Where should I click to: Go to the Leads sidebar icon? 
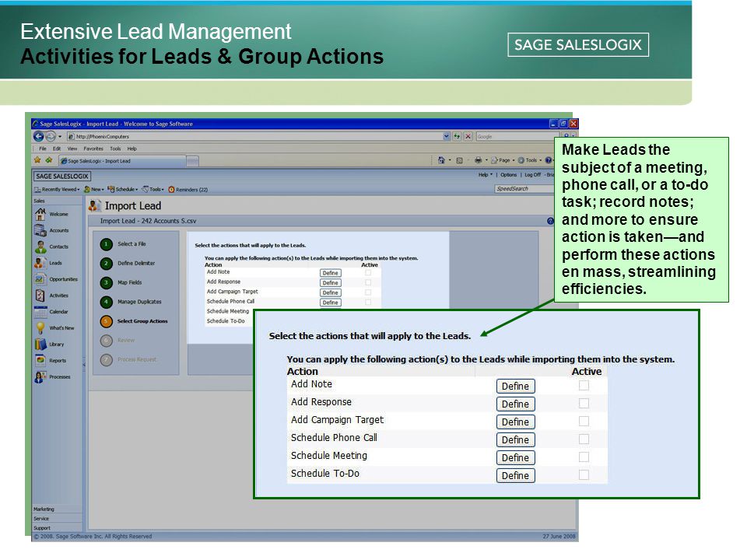(40, 263)
